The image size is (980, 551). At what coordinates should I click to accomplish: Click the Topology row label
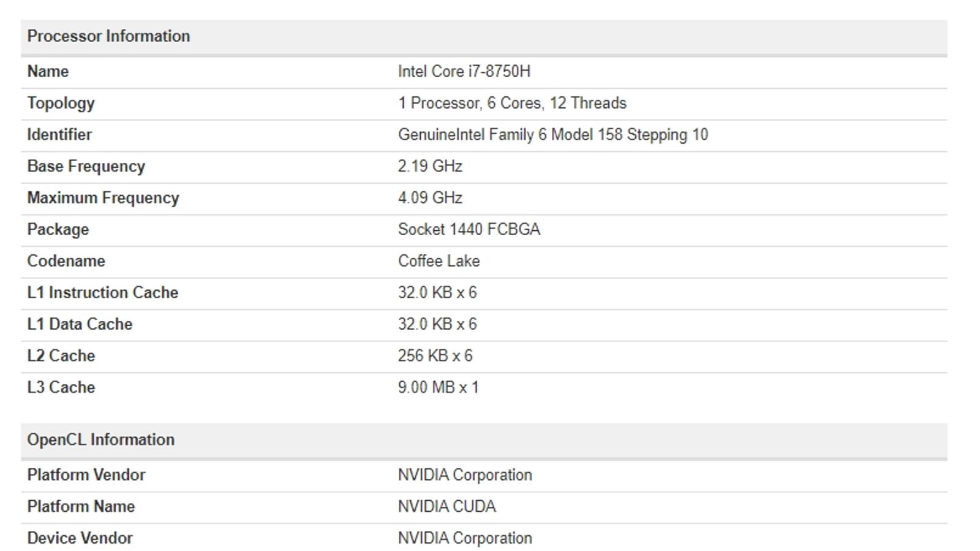(61, 103)
